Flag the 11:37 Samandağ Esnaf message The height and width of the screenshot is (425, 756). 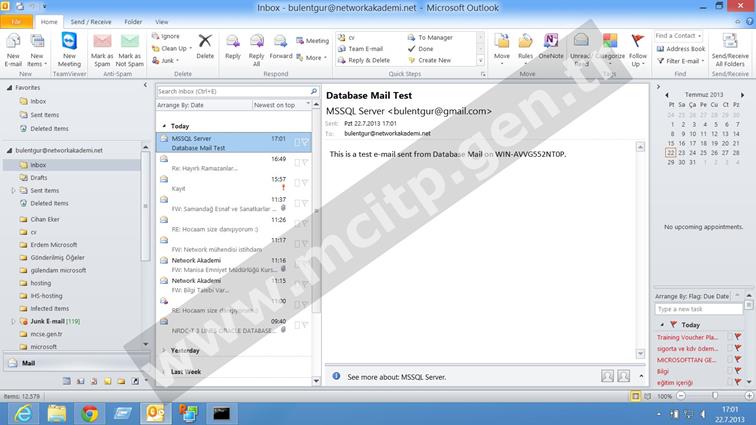point(305,203)
